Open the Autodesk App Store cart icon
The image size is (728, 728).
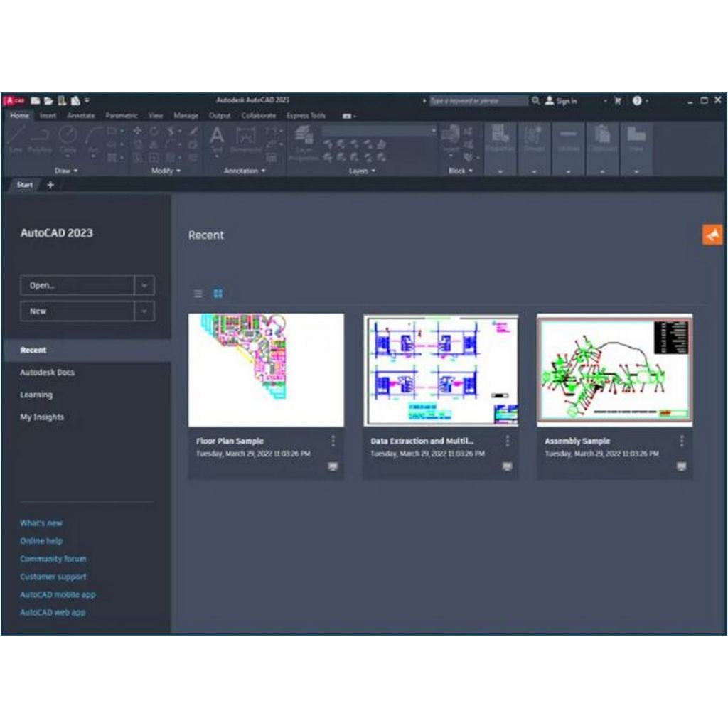click(618, 100)
